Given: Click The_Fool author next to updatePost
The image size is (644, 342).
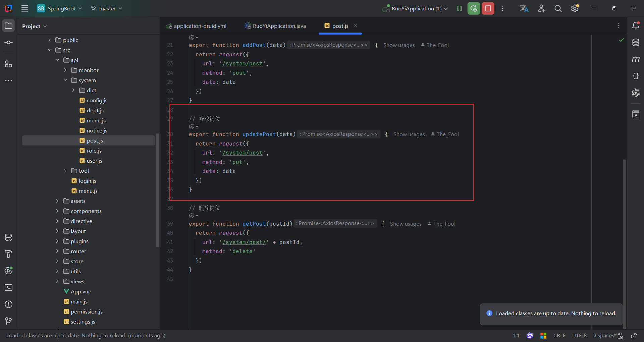Looking at the screenshot, I should (x=445, y=134).
